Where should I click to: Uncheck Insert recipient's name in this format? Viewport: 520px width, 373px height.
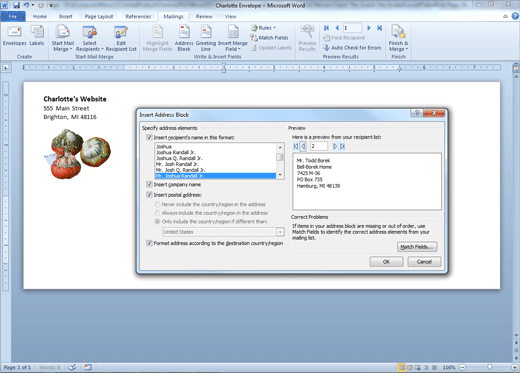pyautogui.click(x=149, y=137)
